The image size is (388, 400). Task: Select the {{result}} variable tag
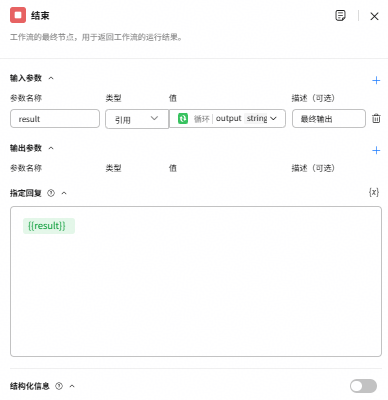pyautogui.click(x=49, y=226)
